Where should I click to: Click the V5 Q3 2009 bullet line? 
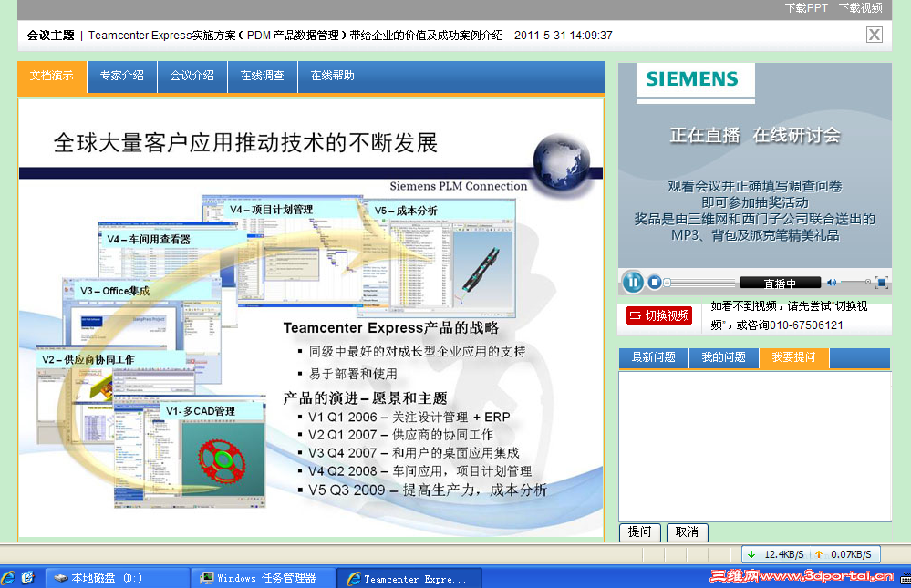pyautogui.click(x=422, y=490)
